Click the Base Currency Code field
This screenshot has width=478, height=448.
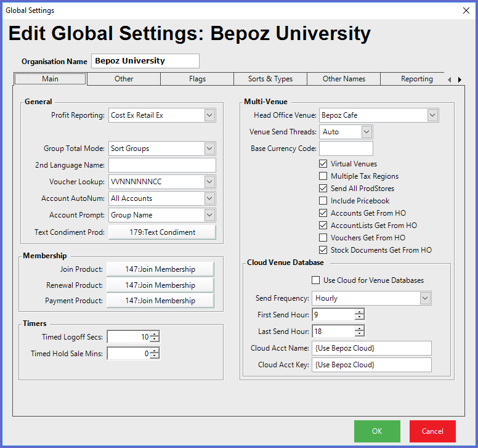[346, 149]
